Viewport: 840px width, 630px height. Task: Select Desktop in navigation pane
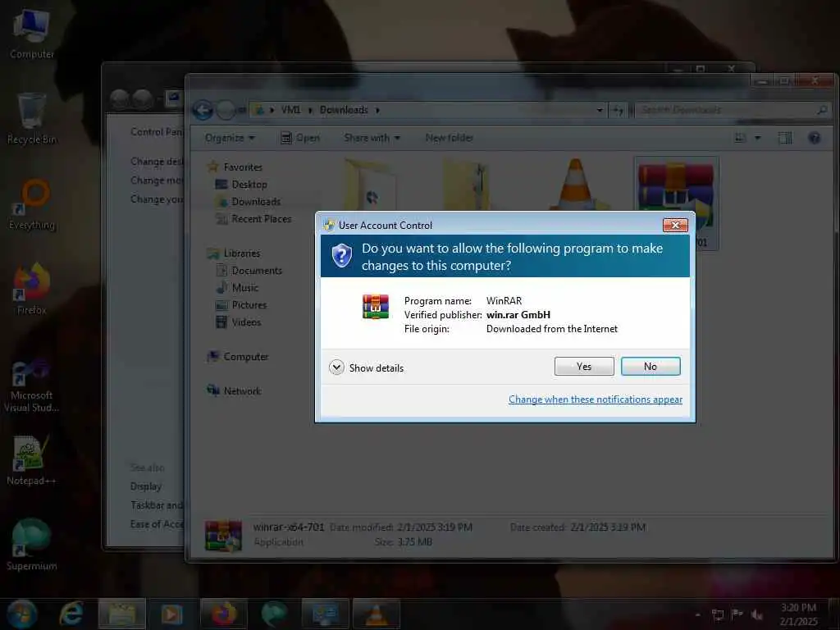click(x=241, y=185)
